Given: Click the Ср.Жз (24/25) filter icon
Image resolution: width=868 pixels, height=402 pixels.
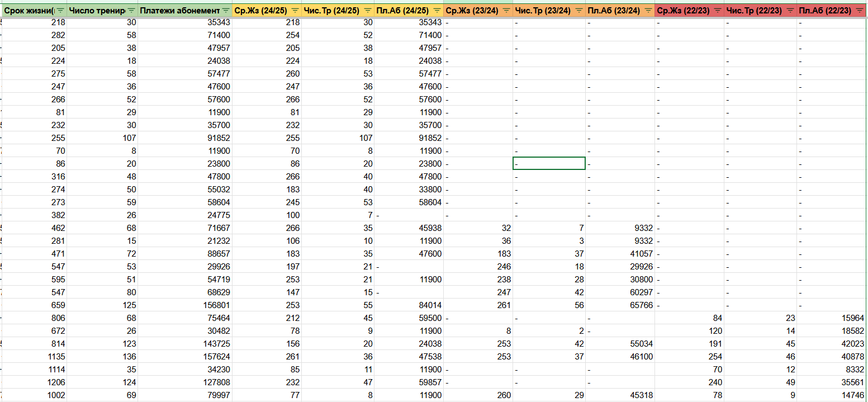Looking at the screenshot, I should 295,11.
